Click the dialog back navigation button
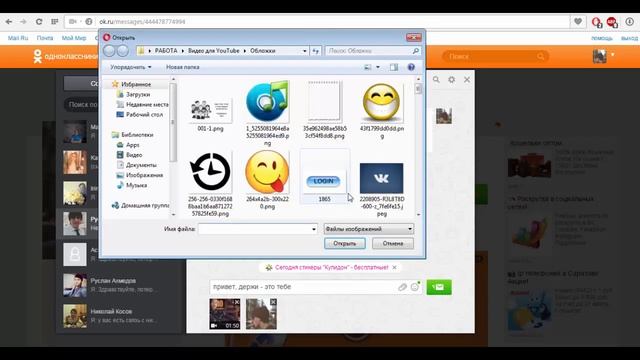This screenshot has height=360, width=640. [x=109, y=51]
